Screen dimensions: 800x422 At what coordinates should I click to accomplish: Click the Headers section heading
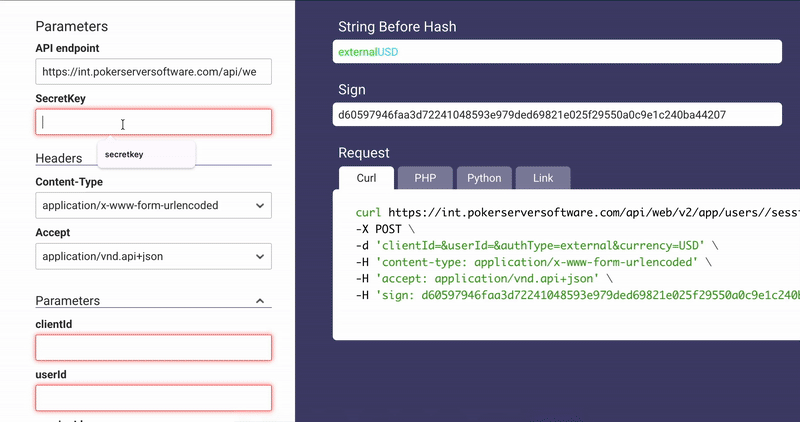59,158
